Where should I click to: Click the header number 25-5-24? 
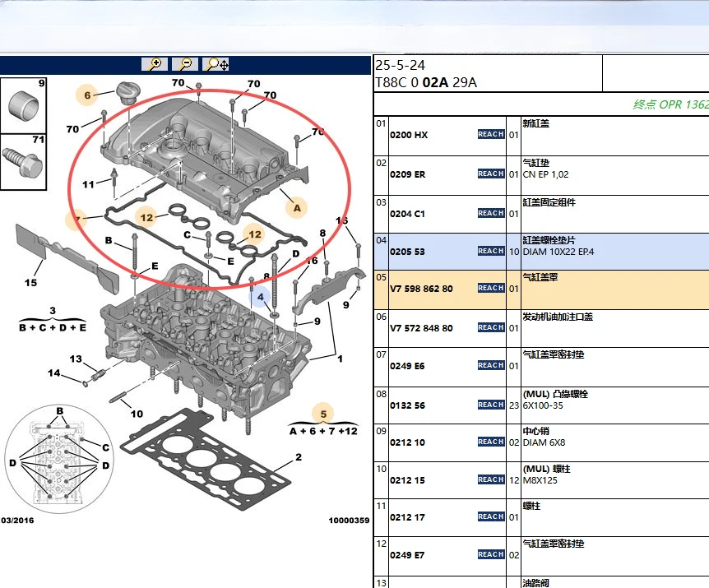pyautogui.click(x=401, y=65)
